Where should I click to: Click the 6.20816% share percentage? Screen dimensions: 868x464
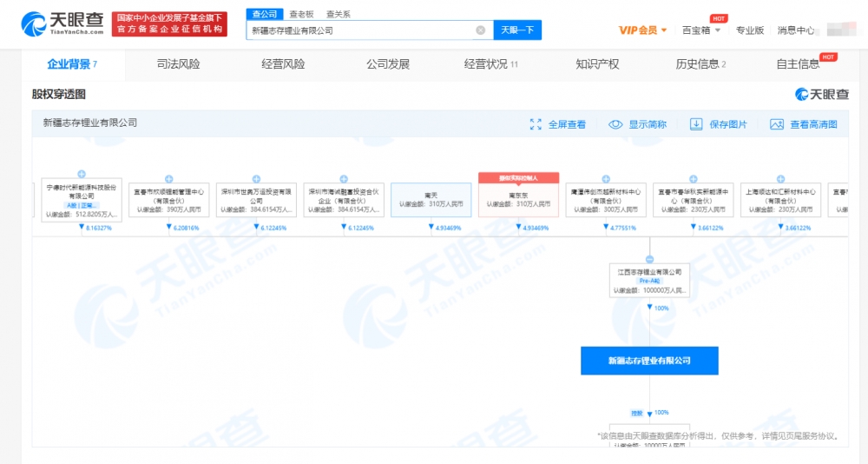(186, 228)
